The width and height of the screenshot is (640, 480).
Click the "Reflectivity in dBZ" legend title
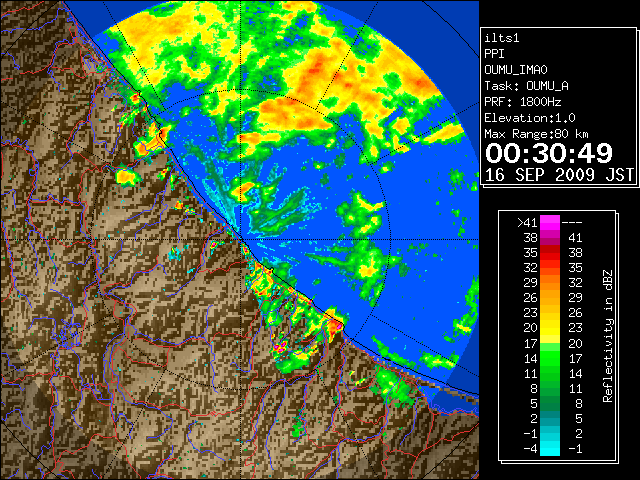pos(608,336)
